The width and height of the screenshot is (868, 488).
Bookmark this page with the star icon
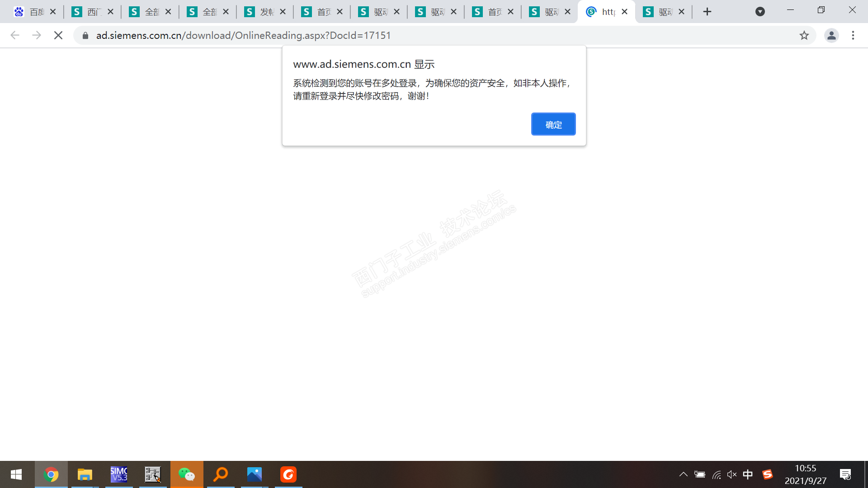point(804,35)
